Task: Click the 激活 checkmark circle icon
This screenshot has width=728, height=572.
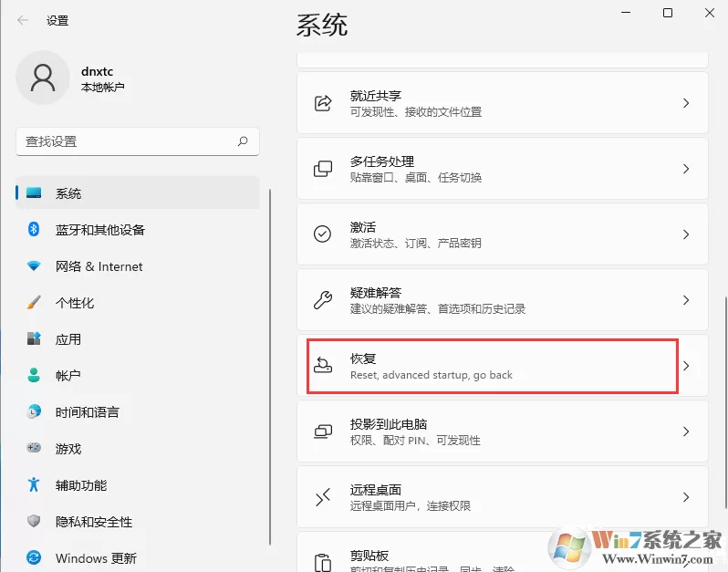Action: (x=322, y=234)
